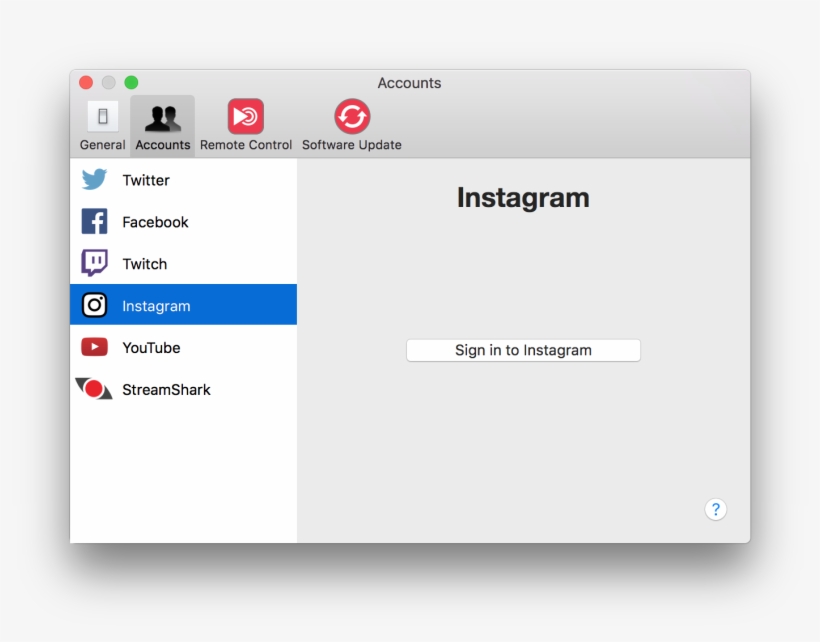This screenshot has width=820, height=642.
Task: Select the Twitter bird icon
Action: [93, 180]
